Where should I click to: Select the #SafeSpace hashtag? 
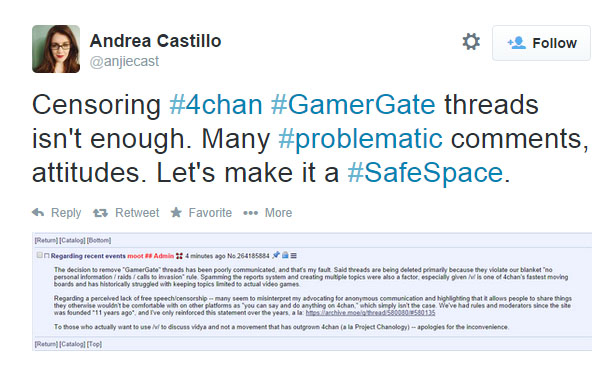tap(425, 173)
